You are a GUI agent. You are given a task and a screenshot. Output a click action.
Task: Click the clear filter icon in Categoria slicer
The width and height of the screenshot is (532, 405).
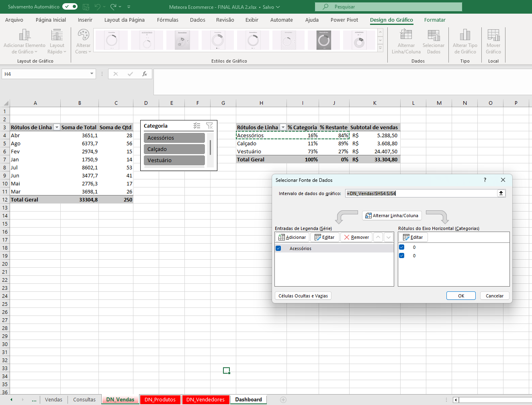(x=209, y=126)
